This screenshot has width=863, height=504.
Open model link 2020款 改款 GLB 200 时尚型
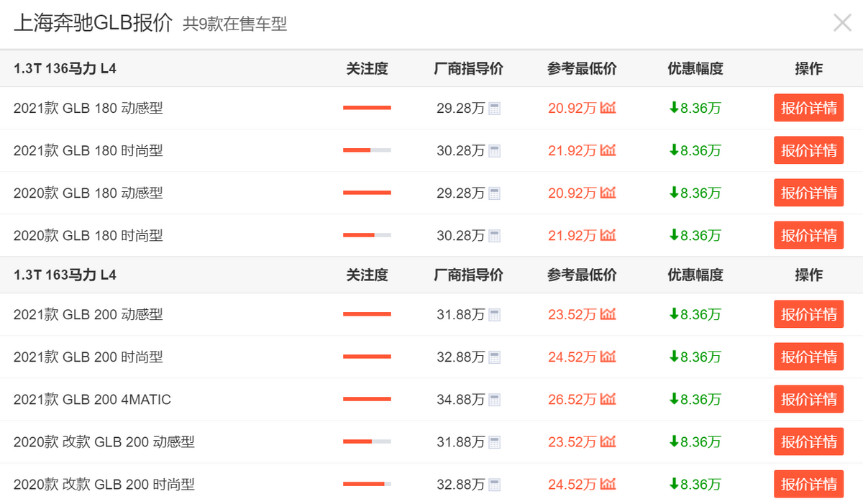point(104,485)
